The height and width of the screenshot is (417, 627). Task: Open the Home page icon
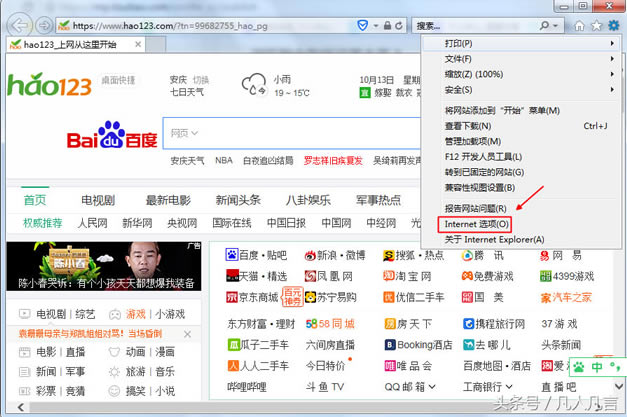(x=579, y=26)
